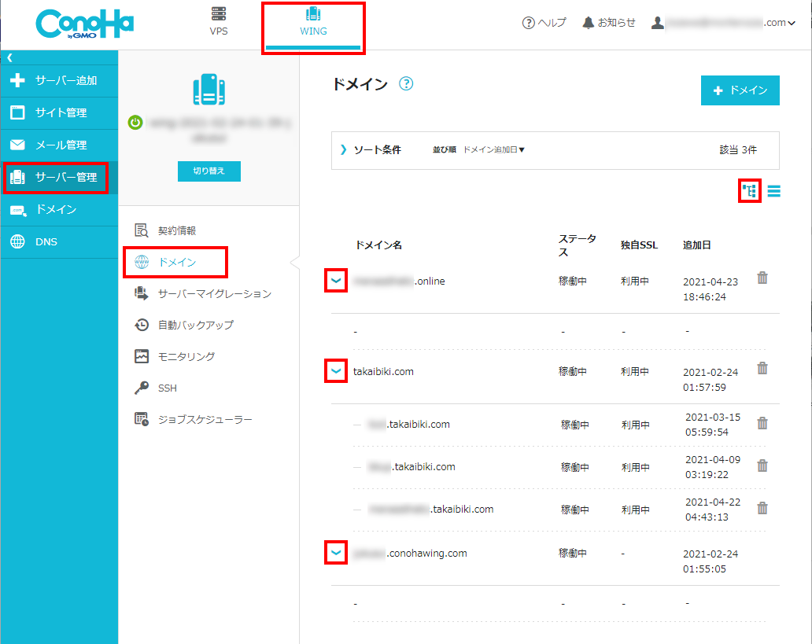The width and height of the screenshot is (812, 644).
Task: Collapse the takaibiki.com domain row
Action: (x=336, y=371)
